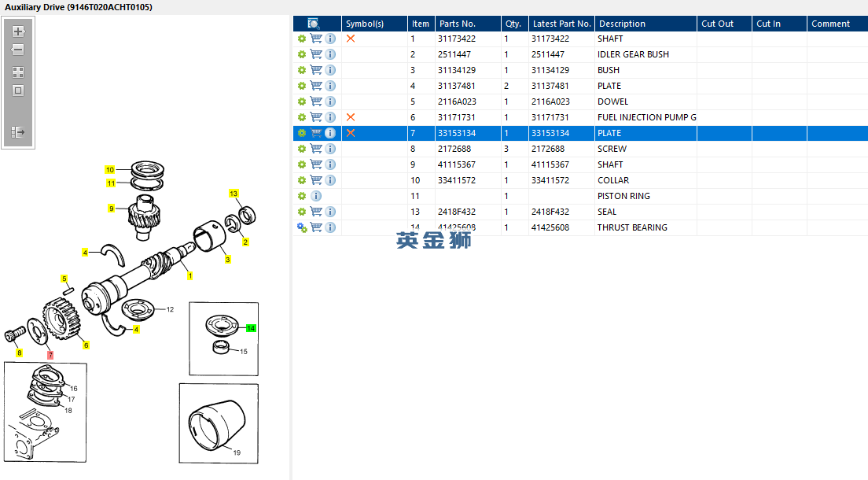Select callout 6 on the diagram
Screen dimensions: 868x480
86,345
